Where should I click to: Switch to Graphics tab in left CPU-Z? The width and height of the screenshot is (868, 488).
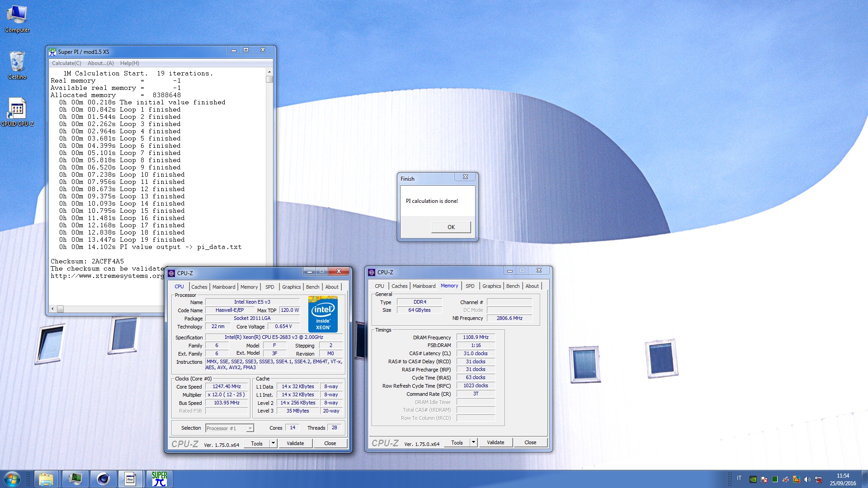click(x=291, y=287)
